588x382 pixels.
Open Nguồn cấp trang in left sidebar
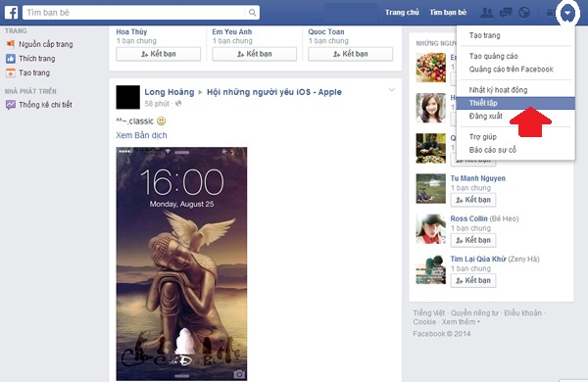(46, 44)
